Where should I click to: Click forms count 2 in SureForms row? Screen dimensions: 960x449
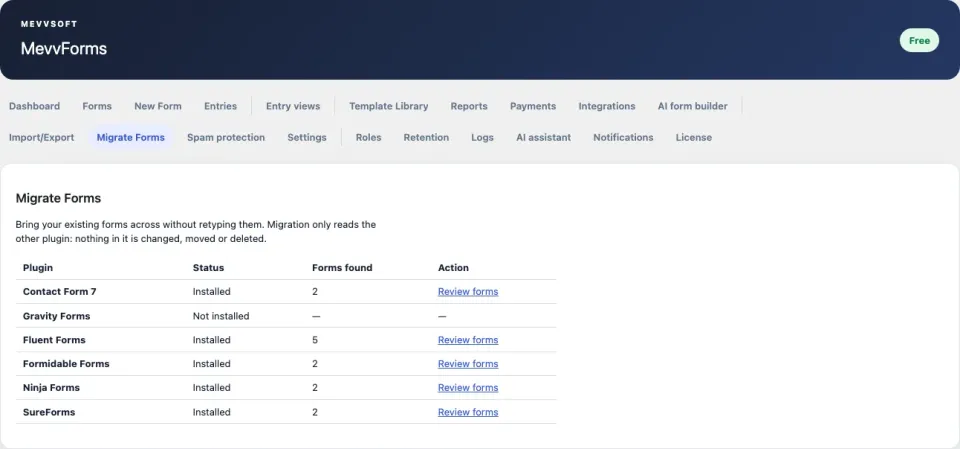[x=315, y=412]
